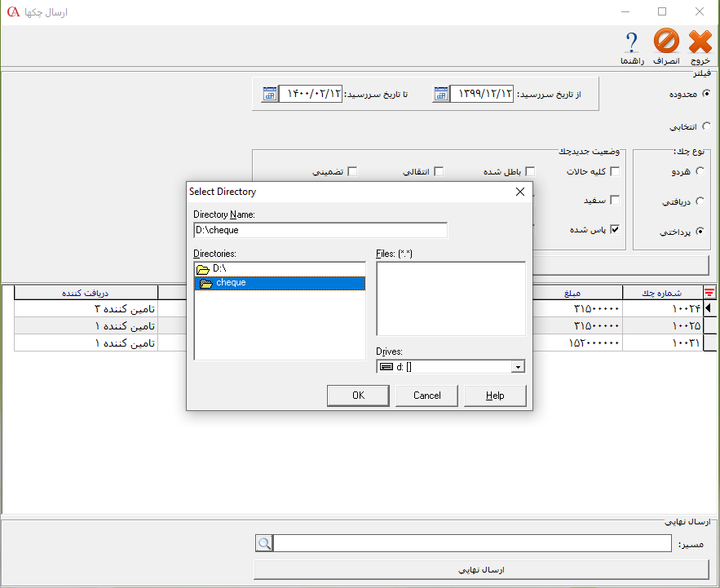The height and width of the screenshot is (588, 720).
Task: Click the 'شماره چک' column header
Action: tap(661, 294)
